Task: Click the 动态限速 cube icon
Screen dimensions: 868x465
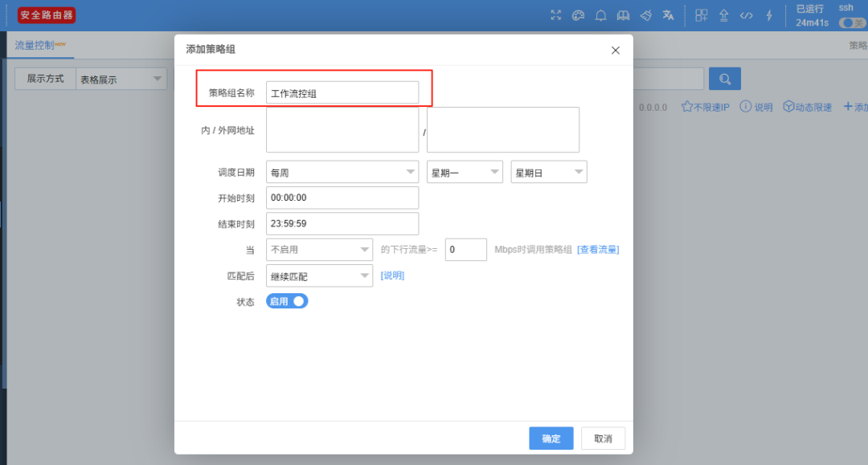Action: coord(788,107)
